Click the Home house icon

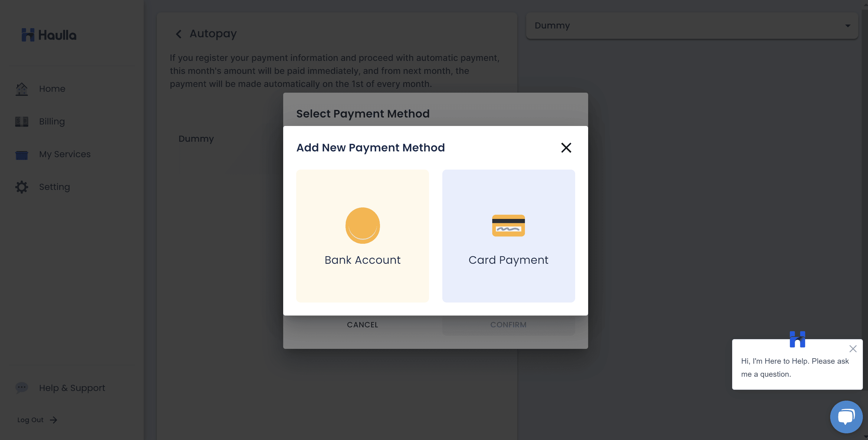click(x=21, y=89)
